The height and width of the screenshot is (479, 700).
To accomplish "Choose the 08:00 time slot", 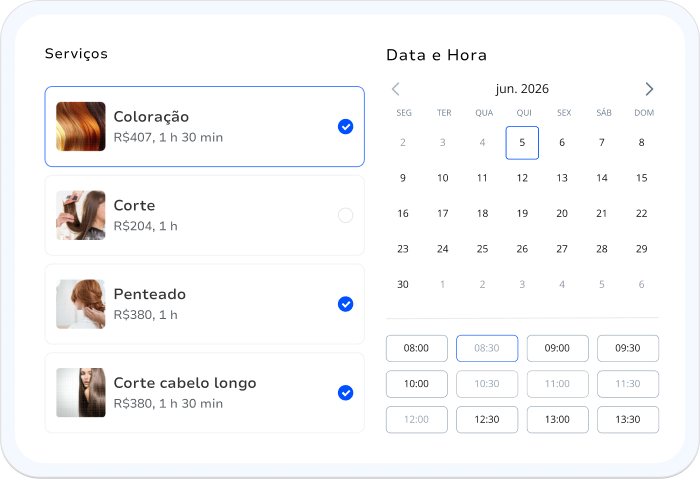I will pyautogui.click(x=417, y=348).
